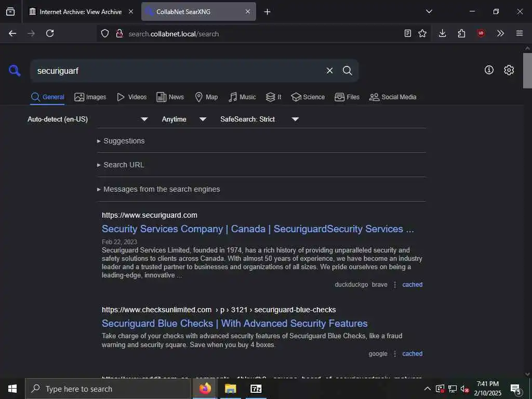Open the SafeSearch: Strict dropdown
The height and width of the screenshot is (399, 532).
click(259, 119)
